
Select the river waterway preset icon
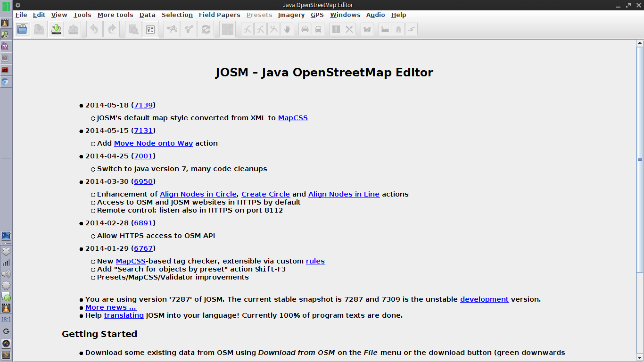click(x=412, y=29)
